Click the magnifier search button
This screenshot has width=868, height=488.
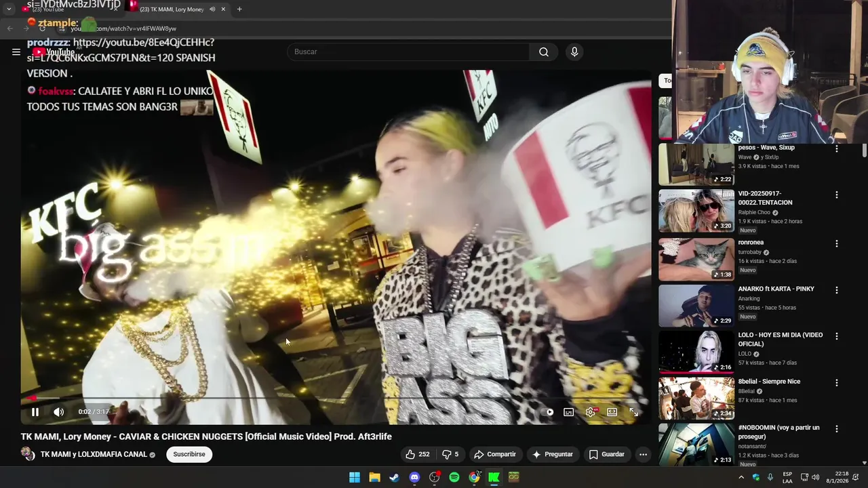point(544,52)
